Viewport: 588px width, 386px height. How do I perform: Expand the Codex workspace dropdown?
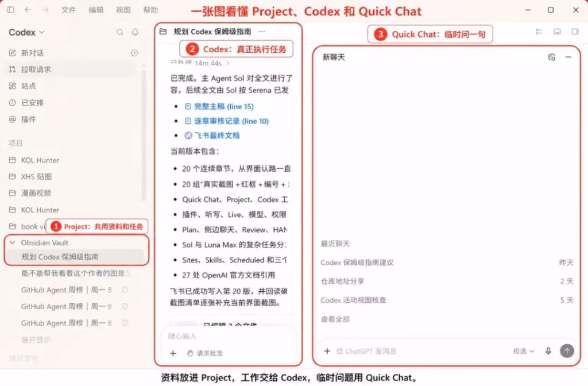tap(26, 32)
